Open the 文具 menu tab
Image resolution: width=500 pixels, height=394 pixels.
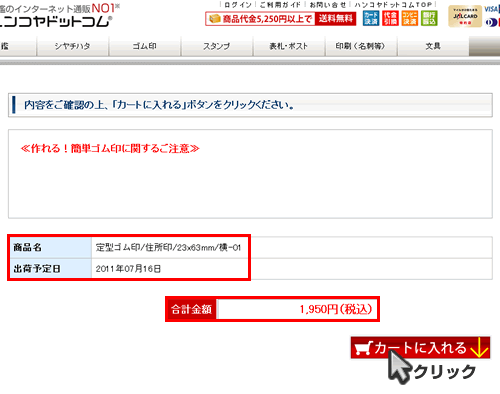[x=433, y=46]
